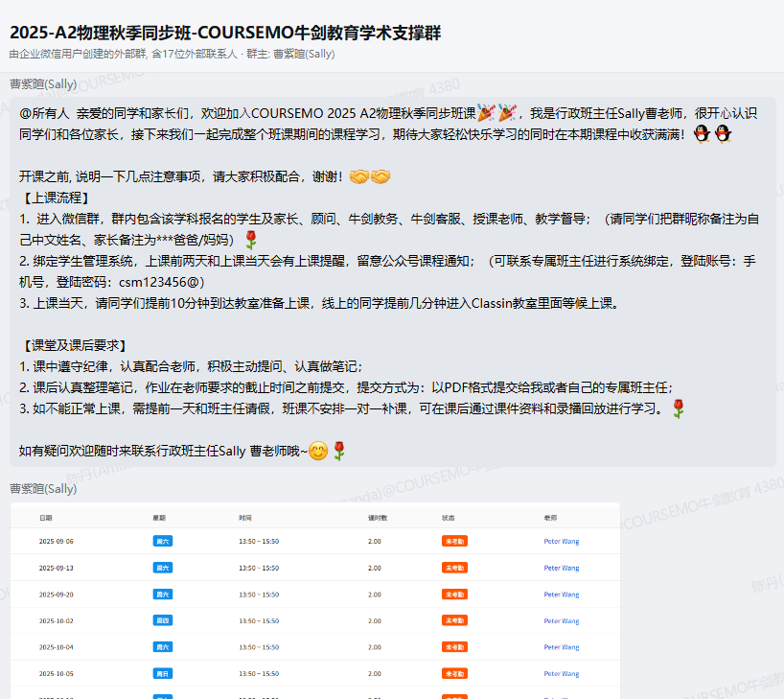Open the course schedule table image
The width and height of the screenshot is (784, 699).
tap(315, 600)
